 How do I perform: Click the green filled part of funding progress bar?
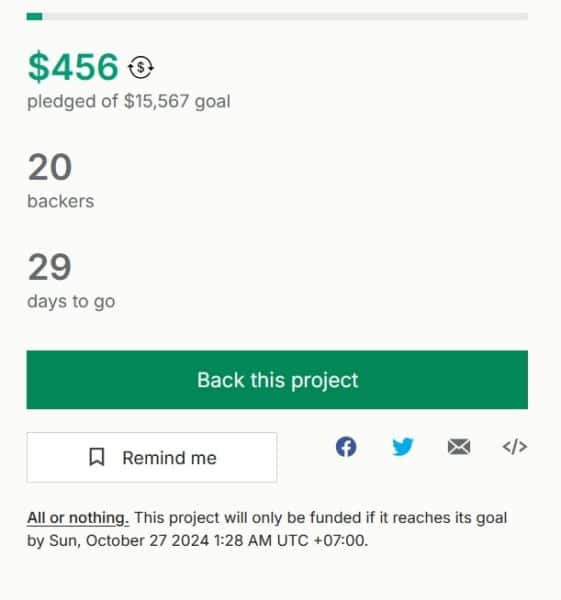[34, 16]
